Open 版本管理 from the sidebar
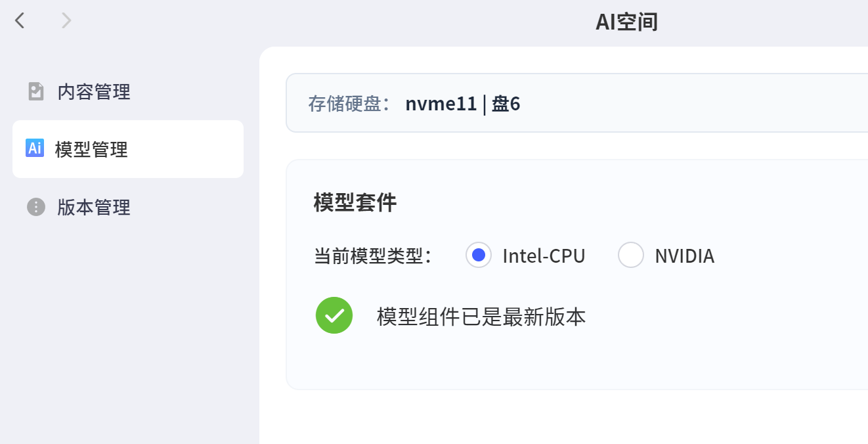Image resolution: width=868 pixels, height=444 pixels. (94, 208)
